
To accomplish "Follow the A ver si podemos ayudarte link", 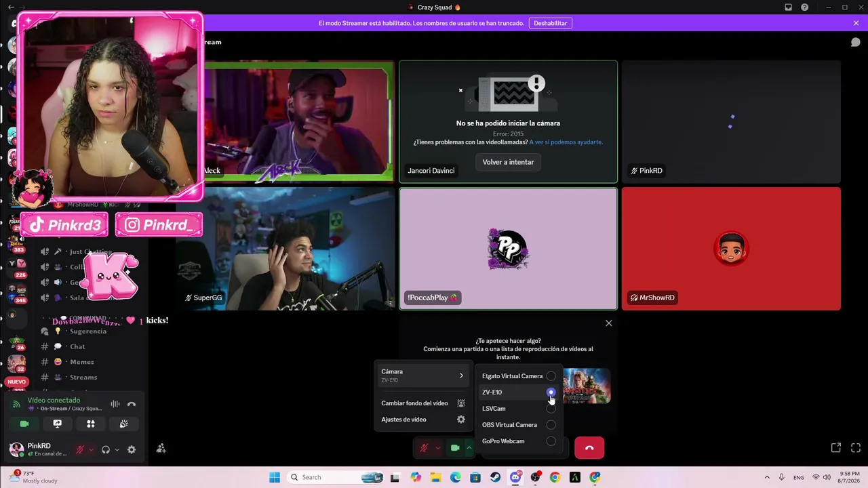I will pos(566,142).
